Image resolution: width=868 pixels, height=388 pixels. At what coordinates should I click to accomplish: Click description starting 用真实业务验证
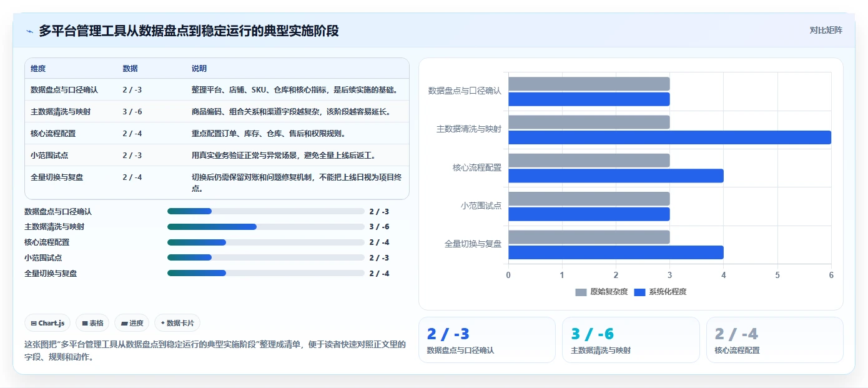[x=284, y=155]
